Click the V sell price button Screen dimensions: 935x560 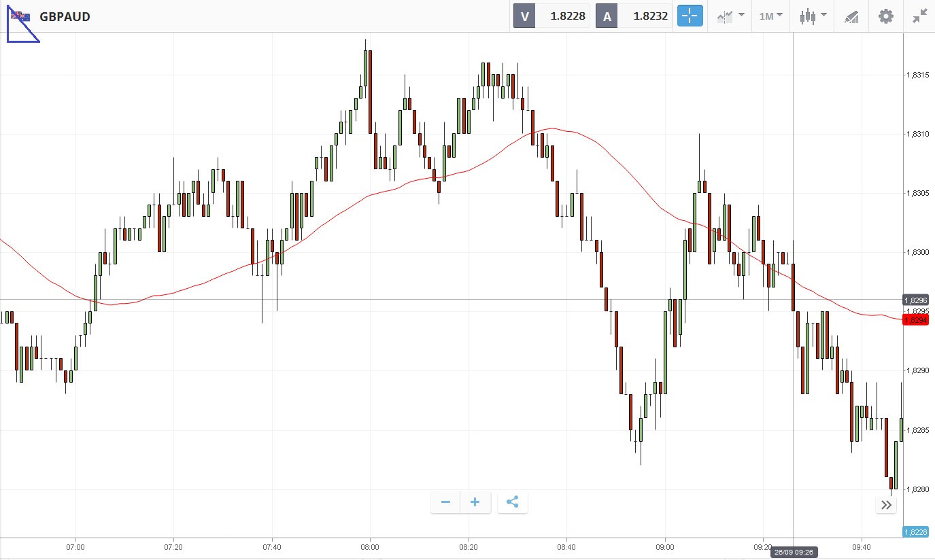(524, 16)
